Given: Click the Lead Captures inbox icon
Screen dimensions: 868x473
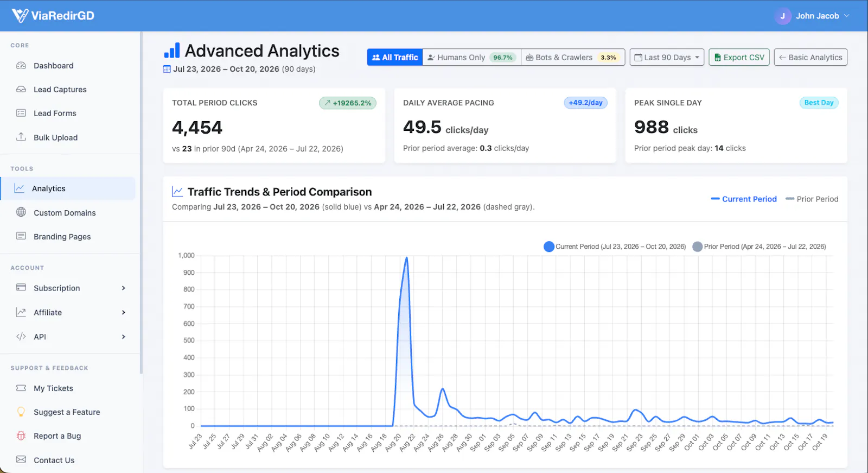Looking at the screenshot, I should point(21,90).
